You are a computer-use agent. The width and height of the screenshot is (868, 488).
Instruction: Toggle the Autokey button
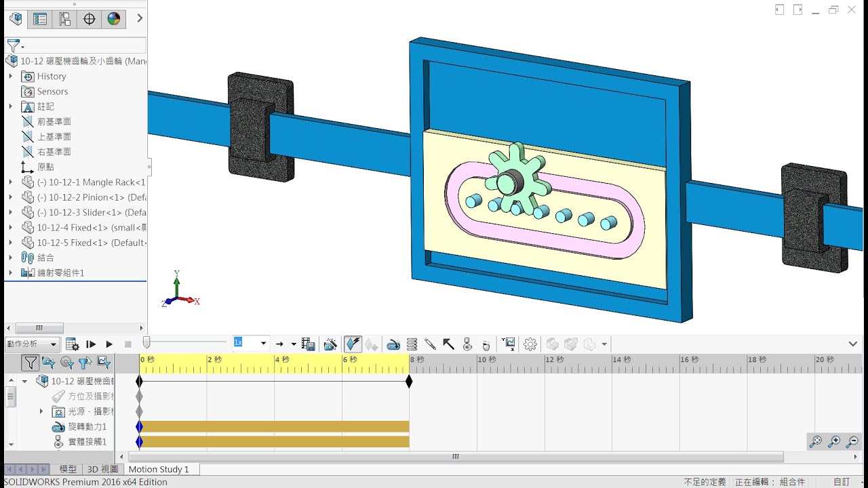[353, 344]
